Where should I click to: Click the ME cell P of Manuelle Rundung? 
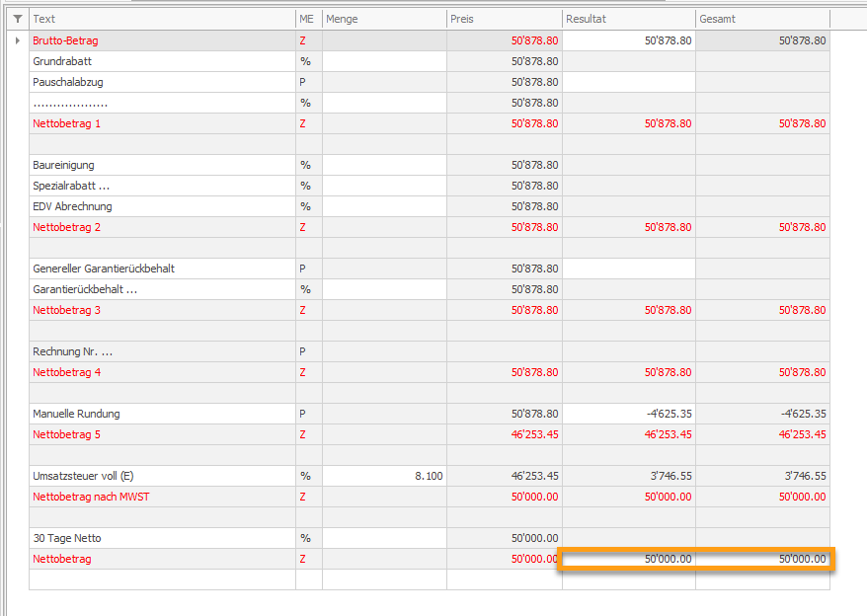[x=308, y=414]
